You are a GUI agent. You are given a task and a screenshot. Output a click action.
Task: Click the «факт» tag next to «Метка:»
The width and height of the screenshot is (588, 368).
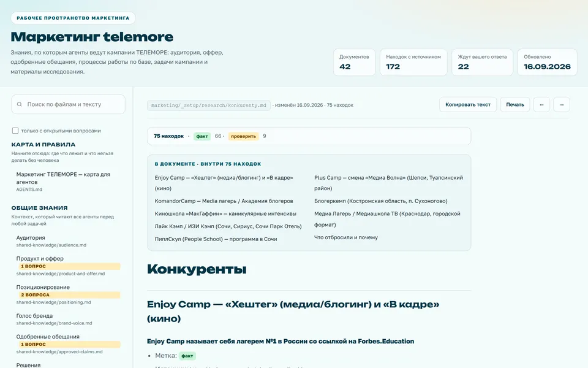pos(187,356)
